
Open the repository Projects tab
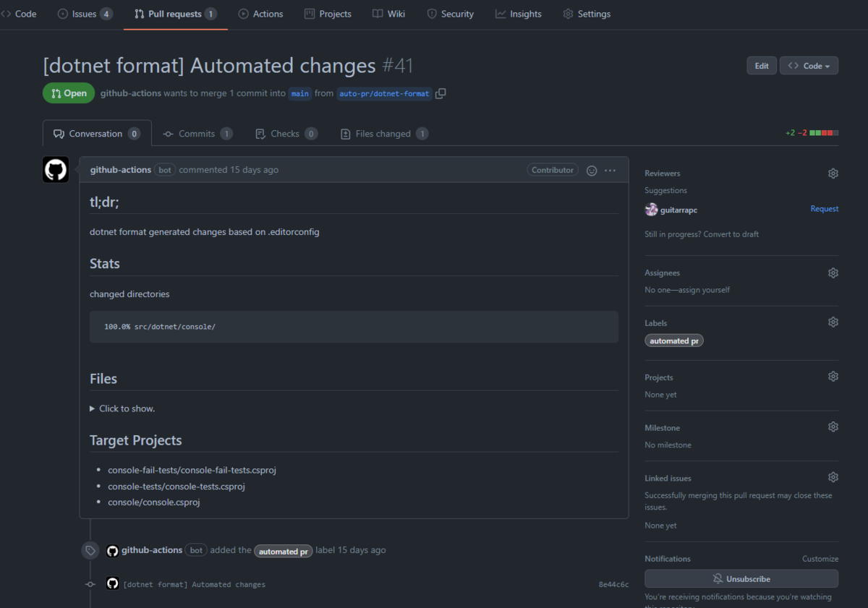[x=328, y=14]
